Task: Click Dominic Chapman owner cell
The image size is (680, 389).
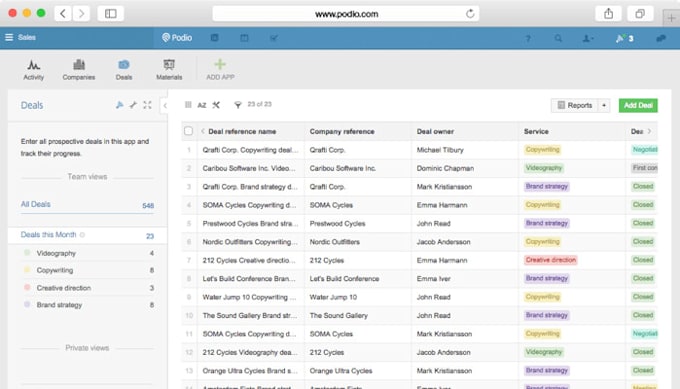Action: point(445,168)
